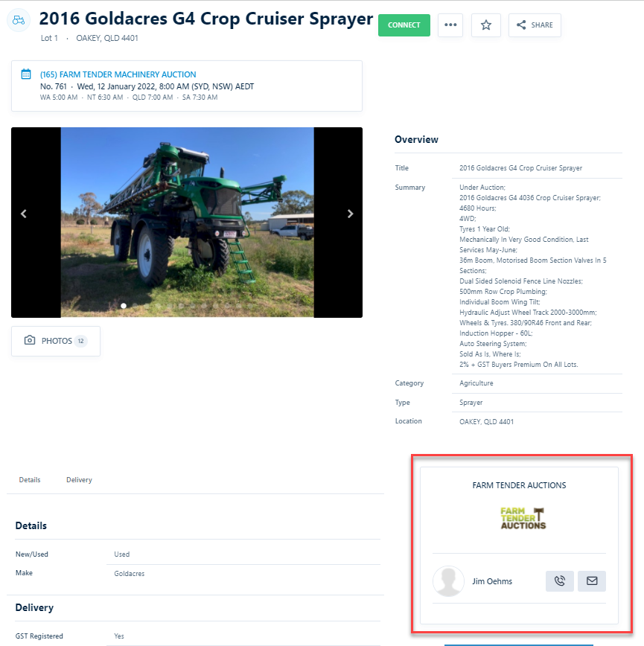This screenshot has width=644, height=646.
Task: Toggle the star favourite icon
Action: pyautogui.click(x=486, y=25)
